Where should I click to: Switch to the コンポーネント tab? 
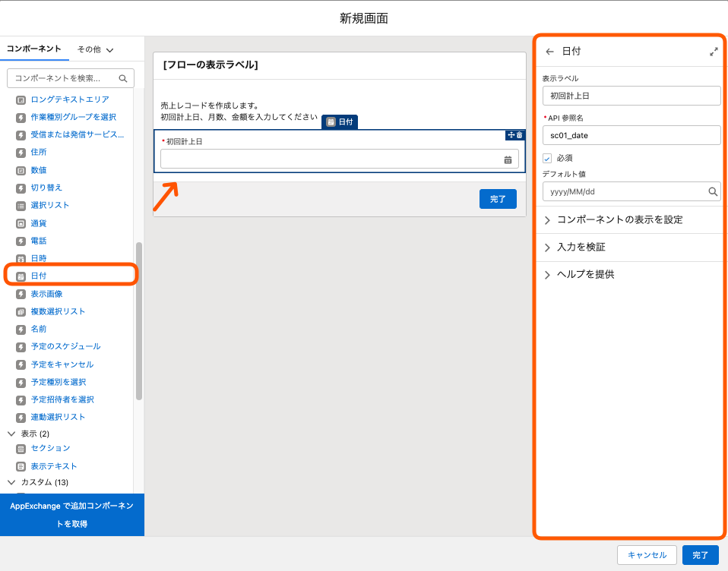coord(34,49)
